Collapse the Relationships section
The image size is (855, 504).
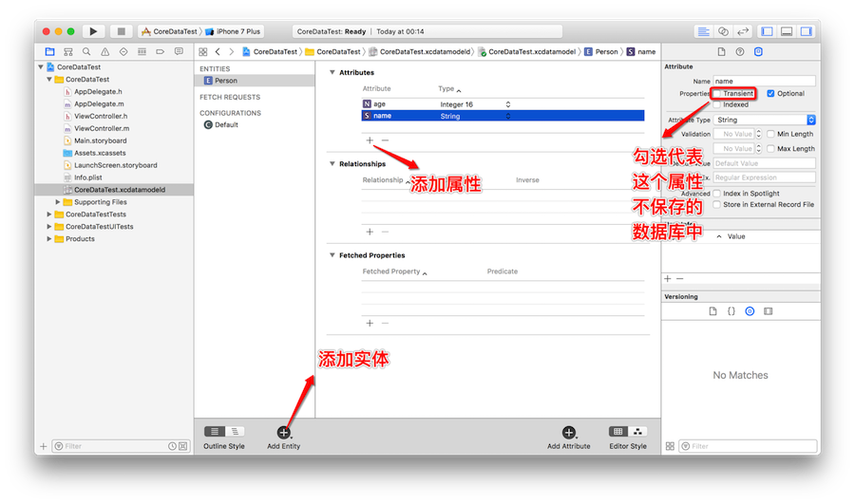tap(332, 164)
